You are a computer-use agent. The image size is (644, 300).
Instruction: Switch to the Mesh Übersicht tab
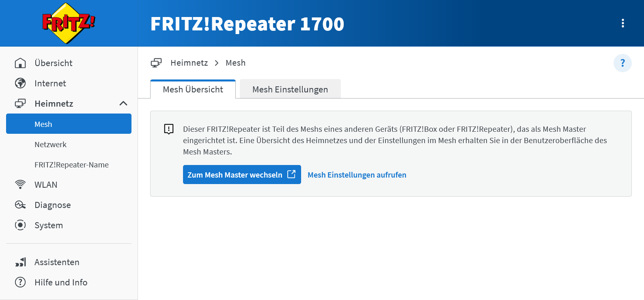[193, 89]
